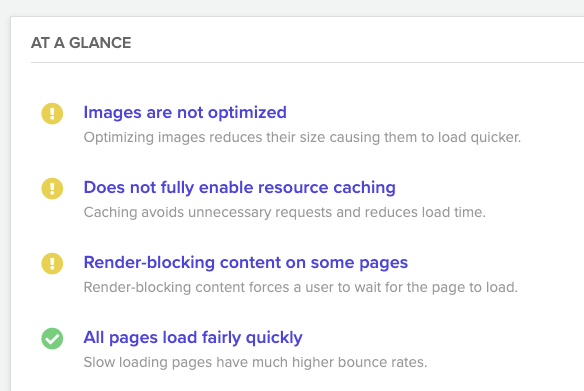Viewport: 584px width, 391px height.
Task: Open Does not fully enable resource caching
Action: pyautogui.click(x=239, y=187)
